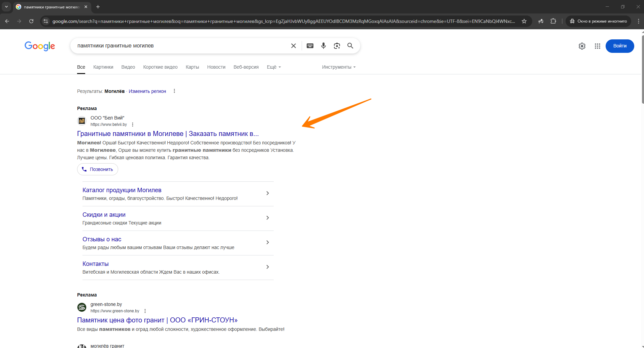Switch to the Видео tab
The image size is (644, 348).
coord(128,67)
